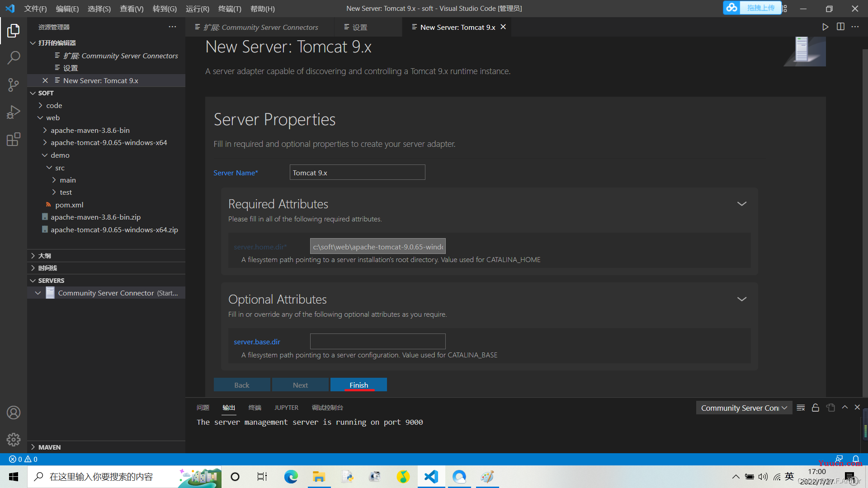Viewport: 868px width, 488px height.
Task: Click the Split Editor icon top right
Action: tap(840, 26)
